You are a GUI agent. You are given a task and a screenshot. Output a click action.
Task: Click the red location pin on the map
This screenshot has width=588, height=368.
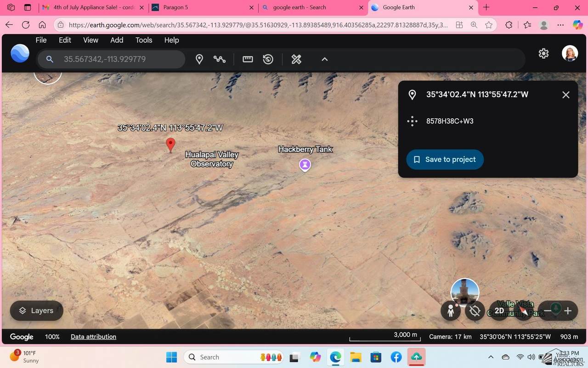coord(170,145)
